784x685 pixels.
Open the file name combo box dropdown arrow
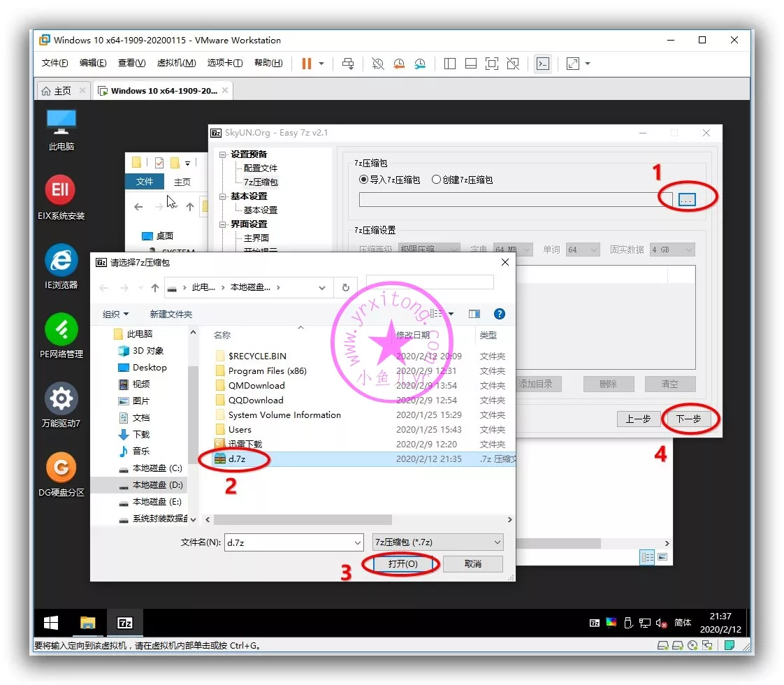coord(358,542)
